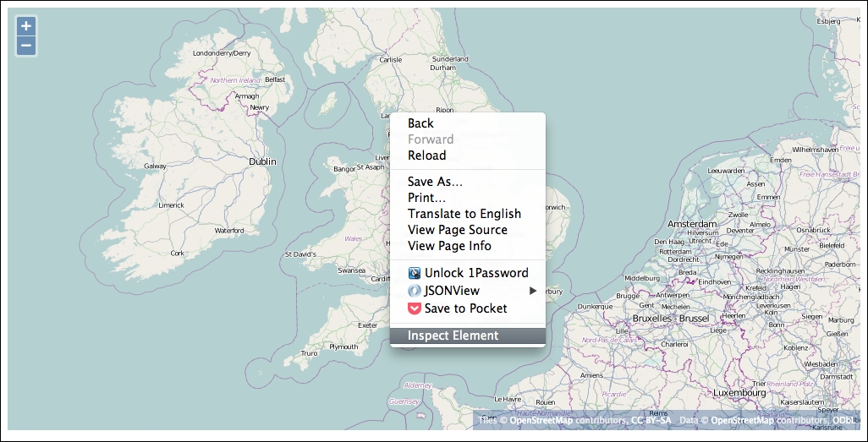The height and width of the screenshot is (442, 868).
Task: Click the Amsterdam label on the map
Action: (692, 224)
